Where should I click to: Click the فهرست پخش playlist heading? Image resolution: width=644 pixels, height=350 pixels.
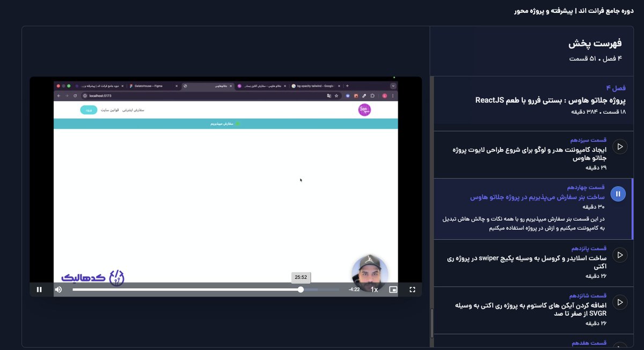pos(595,44)
